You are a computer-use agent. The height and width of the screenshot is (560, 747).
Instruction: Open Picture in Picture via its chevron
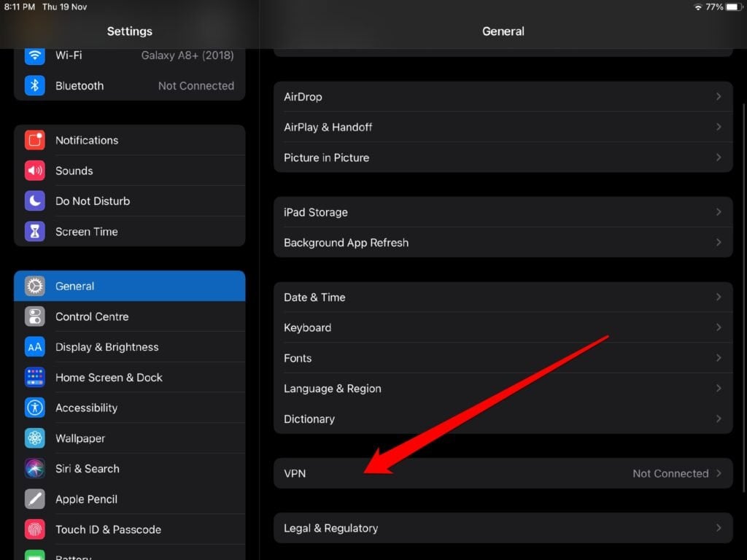719,157
